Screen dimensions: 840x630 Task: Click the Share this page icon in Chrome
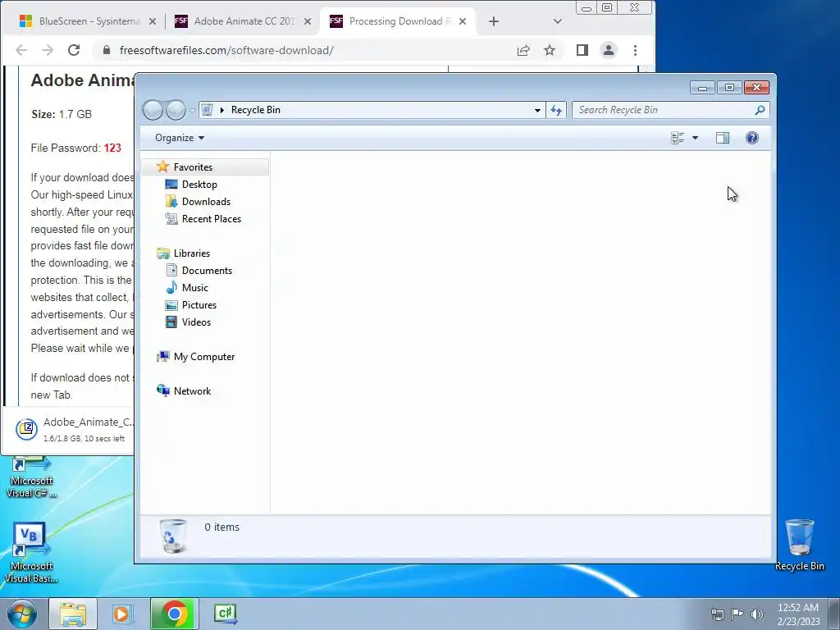tap(523, 50)
